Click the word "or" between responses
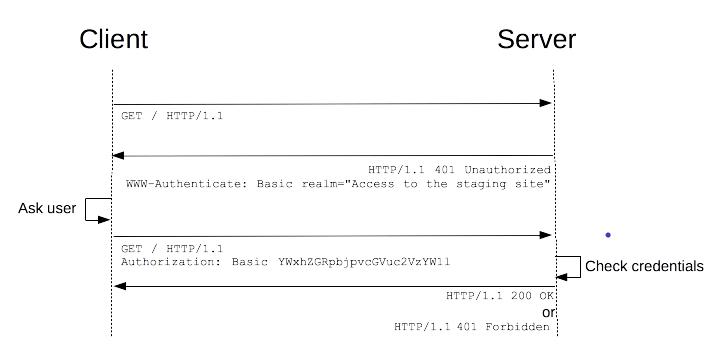Viewport: 715px width, 362px height. point(549,313)
